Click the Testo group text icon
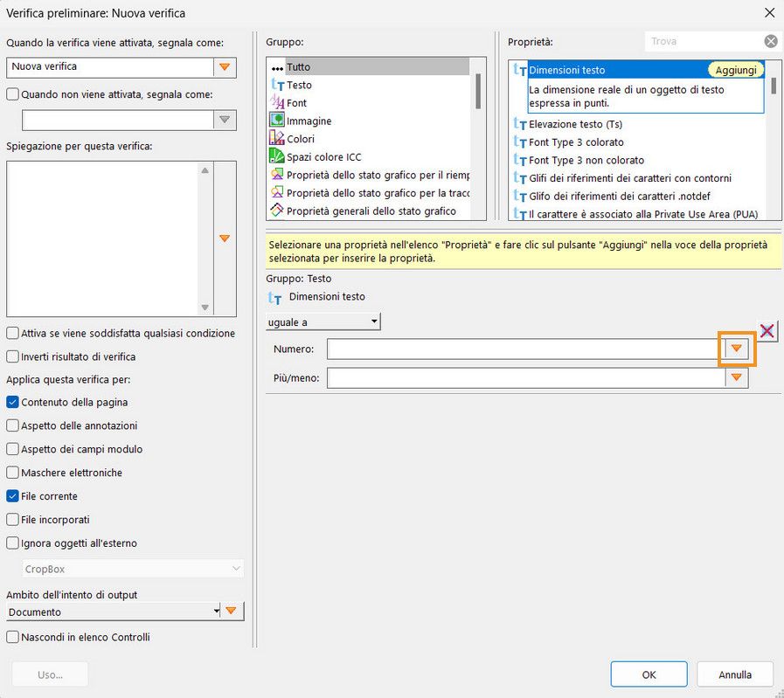 [x=277, y=85]
